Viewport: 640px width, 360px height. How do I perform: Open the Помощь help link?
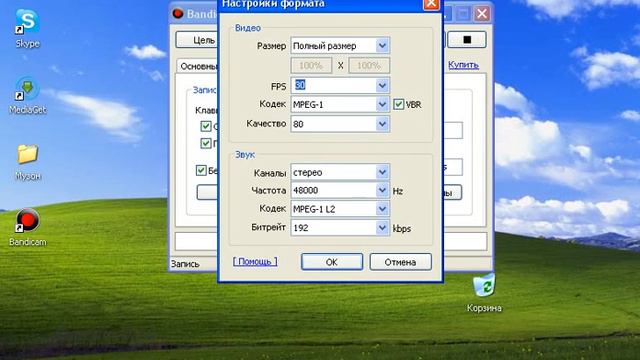(255, 261)
